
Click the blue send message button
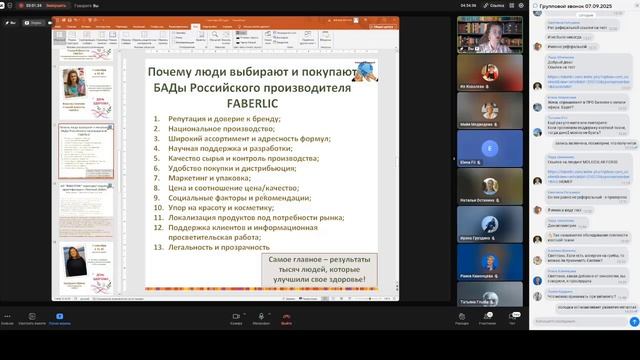[634, 322]
